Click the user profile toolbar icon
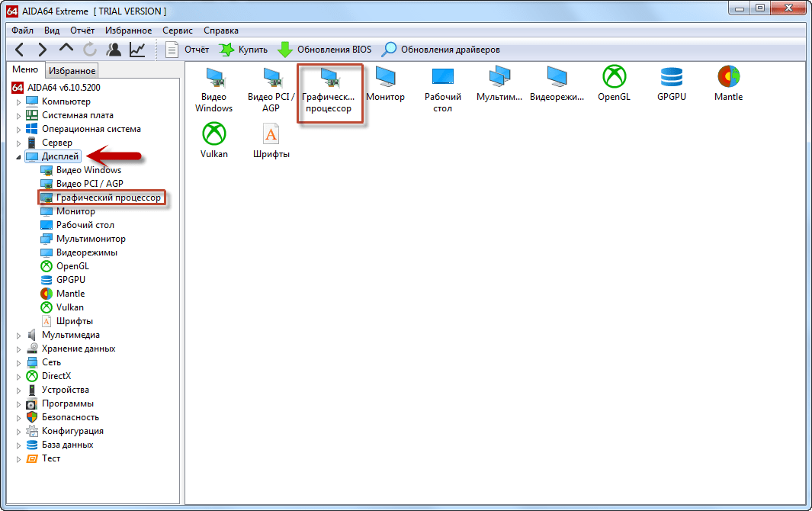This screenshot has height=511, width=812. click(x=114, y=50)
